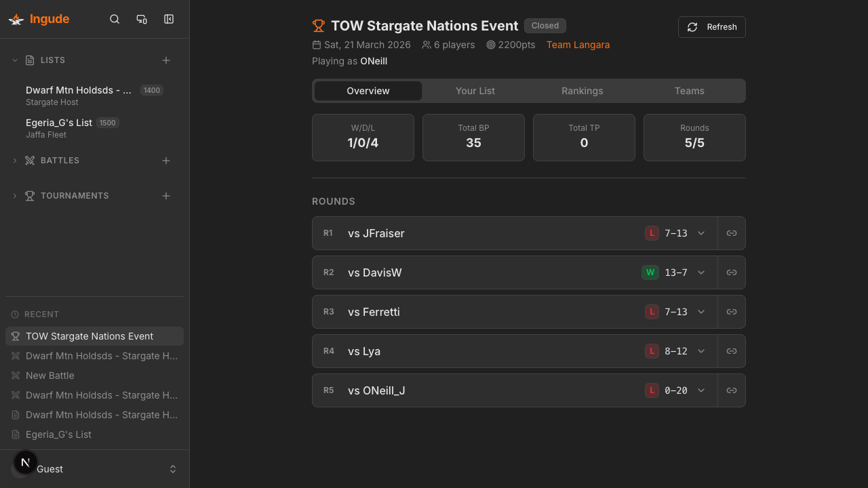Viewport: 868px width, 488px height.
Task: Click the target icon beside 2200pts
Action: point(490,45)
